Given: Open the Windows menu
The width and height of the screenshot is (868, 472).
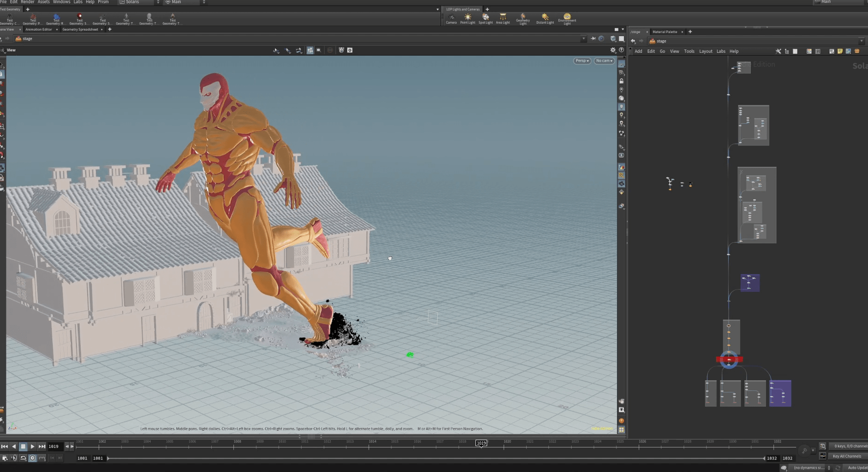Looking at the screenshot, I should (x=62, y=2).
